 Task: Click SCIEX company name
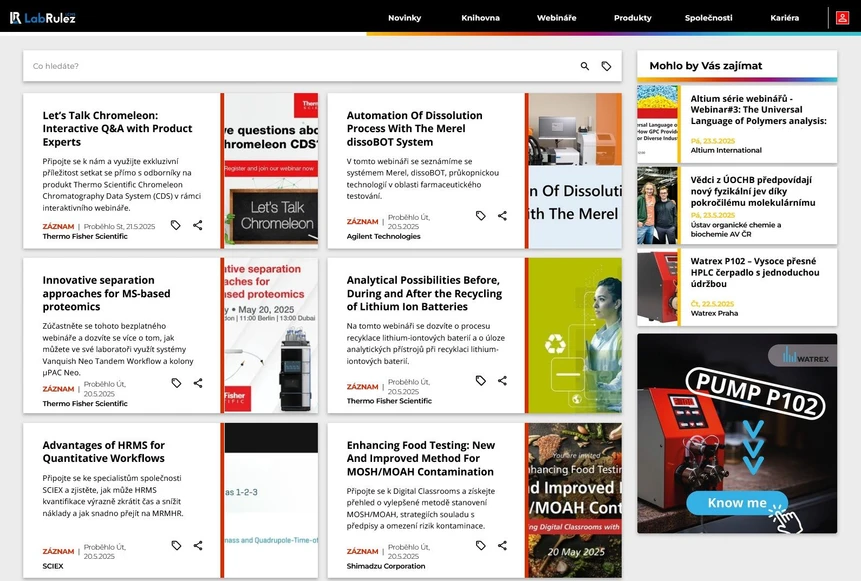pyautogui.click(x=53, y=566)
